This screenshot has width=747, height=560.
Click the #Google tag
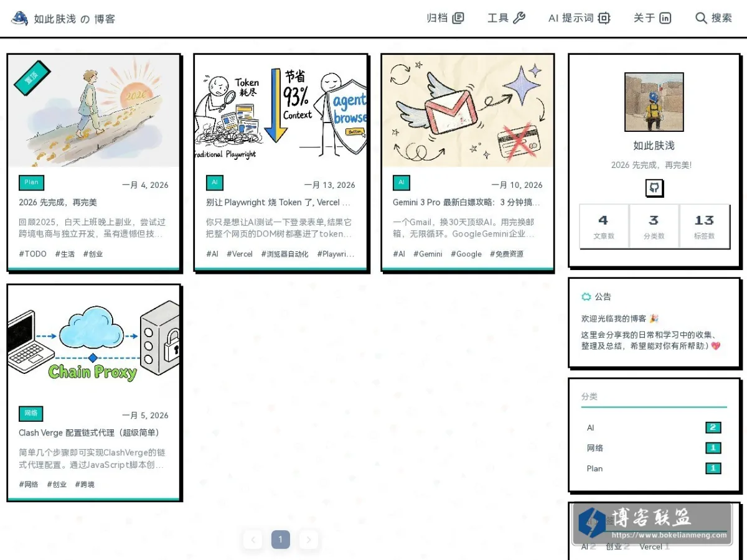coord(466,254)
